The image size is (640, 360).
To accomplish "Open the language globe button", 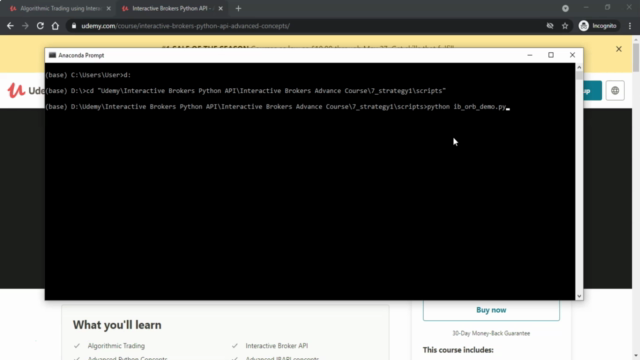I will [615, 91].
